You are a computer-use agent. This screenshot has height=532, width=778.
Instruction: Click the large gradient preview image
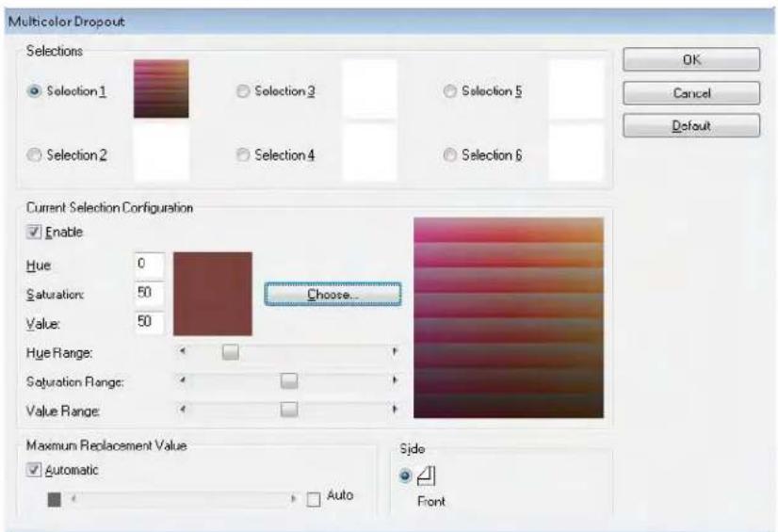[x=509, y=318]
